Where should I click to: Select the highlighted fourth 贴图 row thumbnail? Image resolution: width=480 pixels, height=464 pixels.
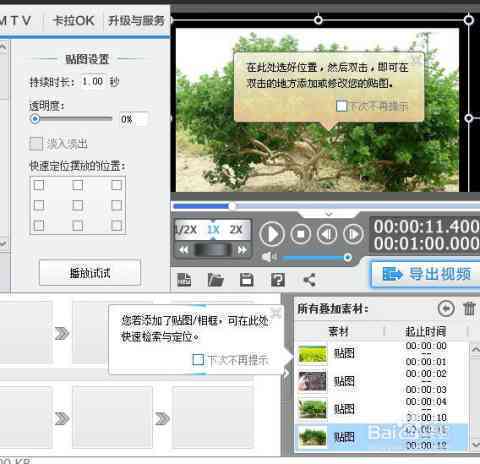[312, 437]
